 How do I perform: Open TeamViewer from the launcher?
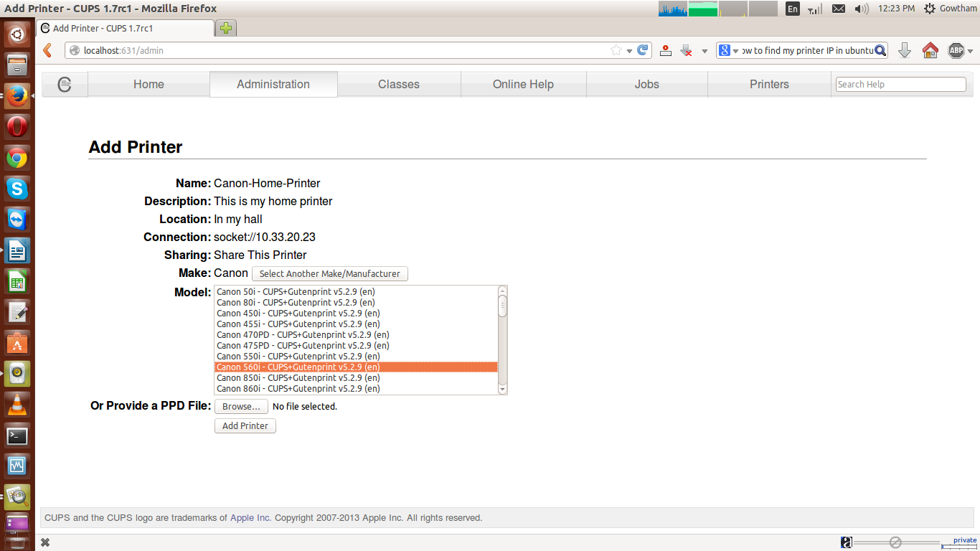17,220
